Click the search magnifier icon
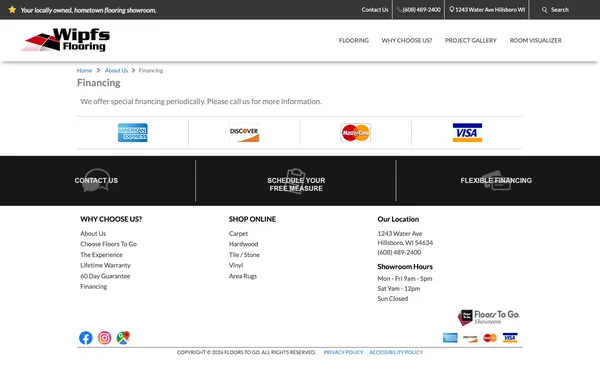The height and width of the screenshot is (375, 600). [x=544, y=10]
